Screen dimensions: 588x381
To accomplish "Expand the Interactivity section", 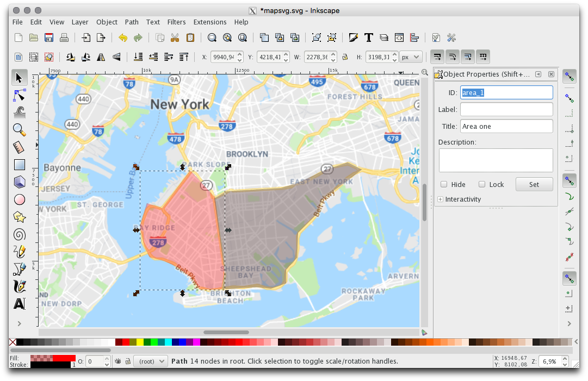I will click(x=440, y=199).
